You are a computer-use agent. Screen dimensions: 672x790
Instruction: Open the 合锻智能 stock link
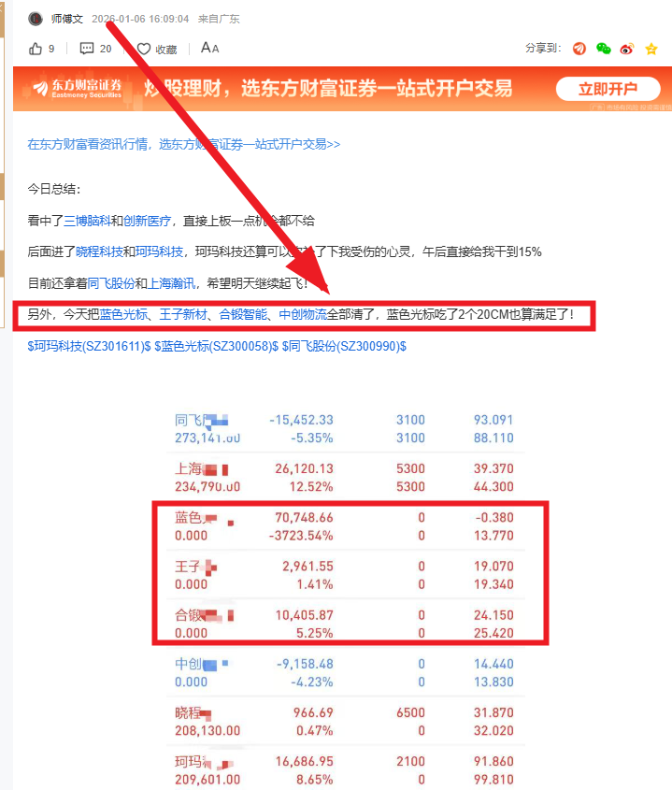click(243, 315)
